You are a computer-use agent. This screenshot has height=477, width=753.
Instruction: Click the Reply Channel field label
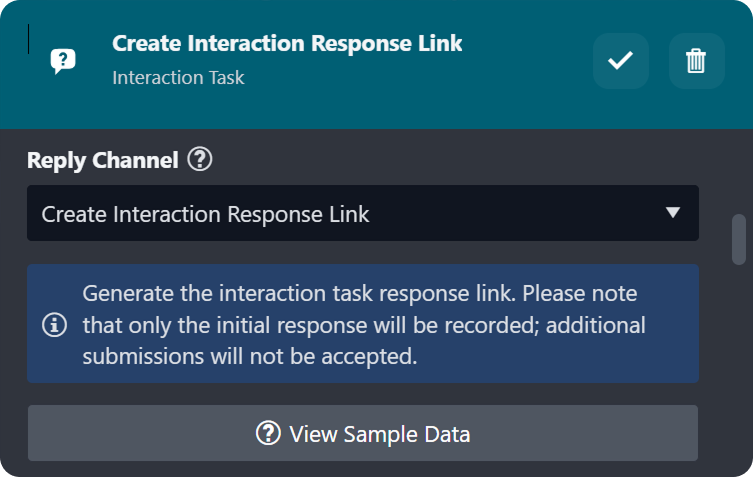pos(102,160)
